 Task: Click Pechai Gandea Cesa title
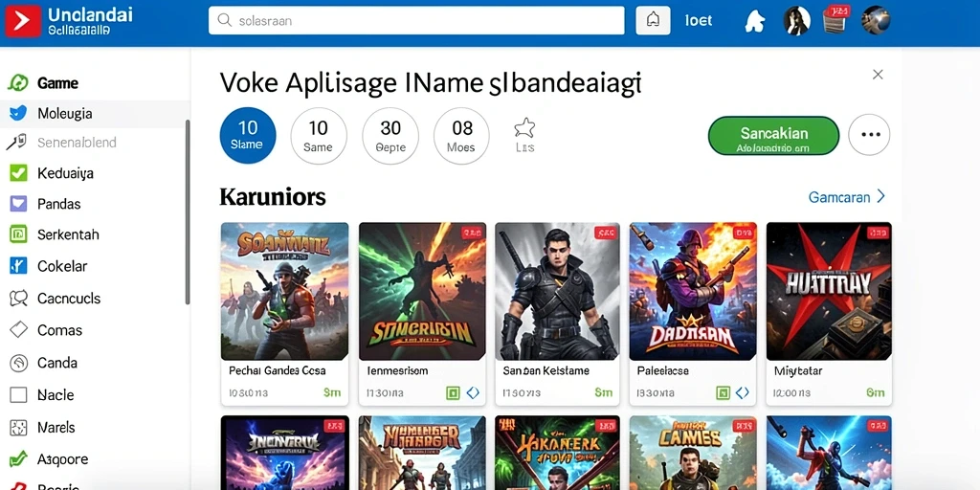pos(277,370)
